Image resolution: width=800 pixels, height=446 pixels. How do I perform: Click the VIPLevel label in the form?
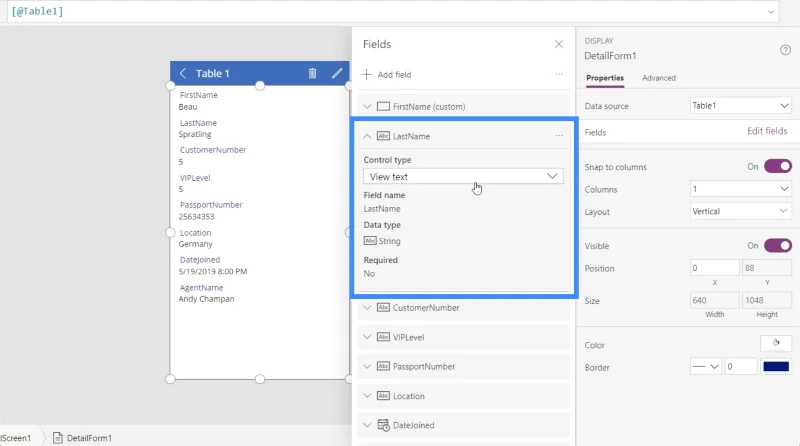195,178
